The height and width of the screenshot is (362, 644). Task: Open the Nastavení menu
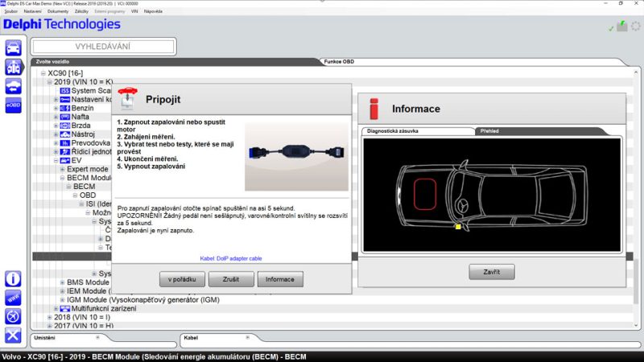pos(33,12)
